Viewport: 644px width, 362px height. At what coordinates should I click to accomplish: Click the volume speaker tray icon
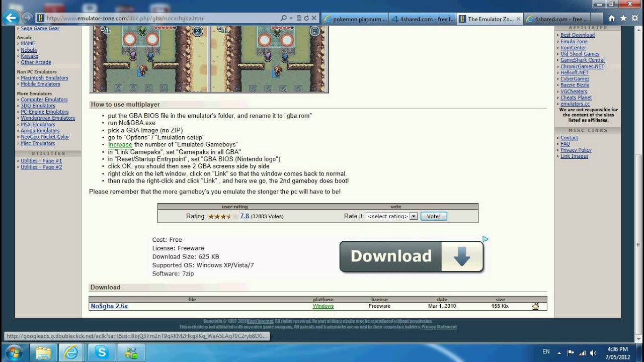[x=593, y=352]
